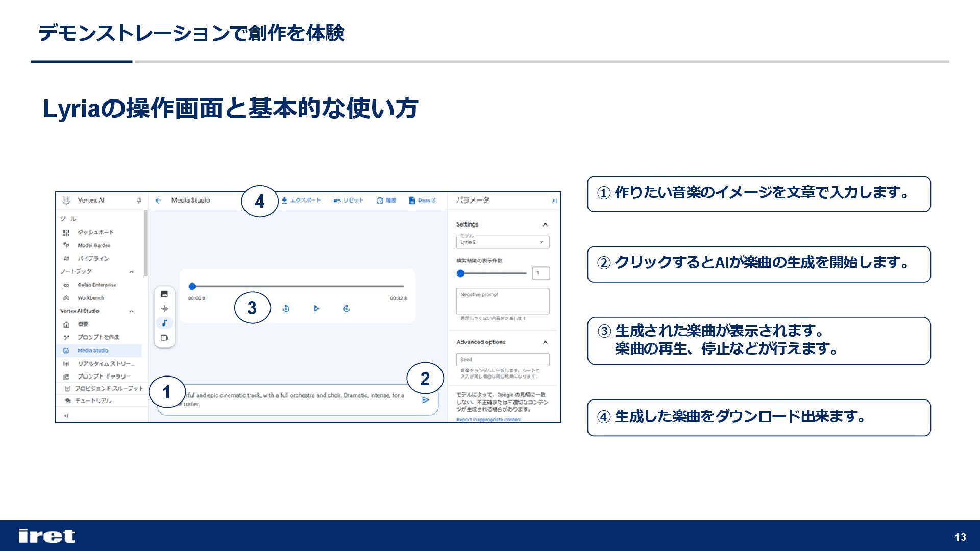Image resolution: width=980 pixels, height=551 pixels.
Task: Collapse the Vertex AI Studio section
Action: click(x=132, y=311)
